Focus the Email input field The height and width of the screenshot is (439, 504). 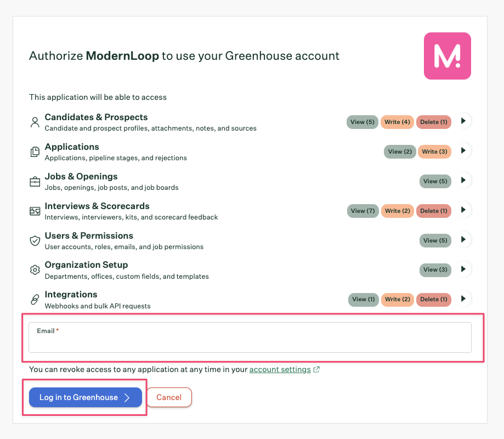250,337
